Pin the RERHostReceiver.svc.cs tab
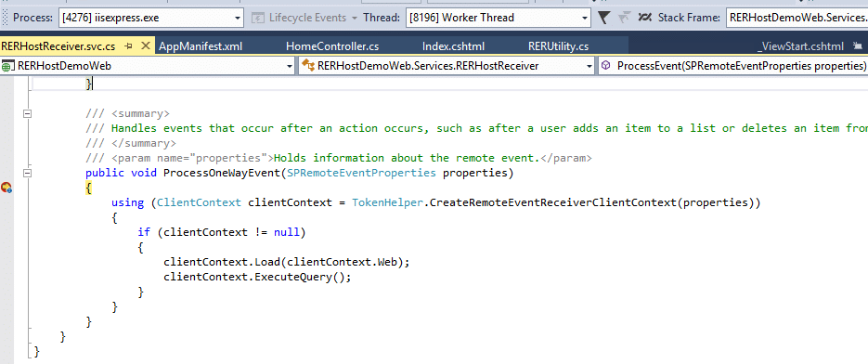Image resolution: width=868 pixels, height=364 pixels. [x=128, y=46]
